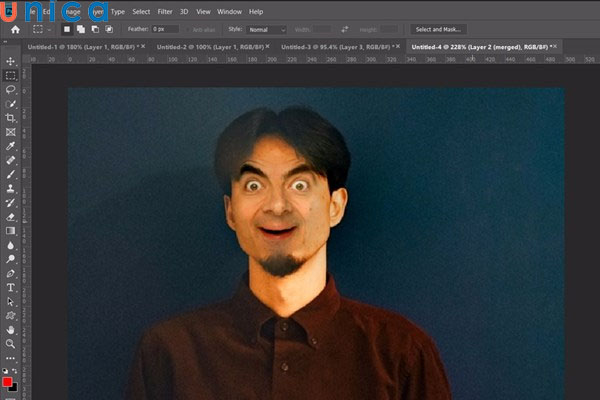Select the Eraser tool
Viewport: 600px width, 400px height.
10,217
